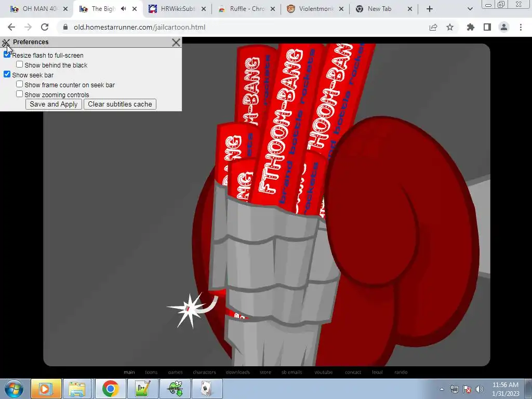
Task: Expand the tab search dropdown
Action: 470,9
